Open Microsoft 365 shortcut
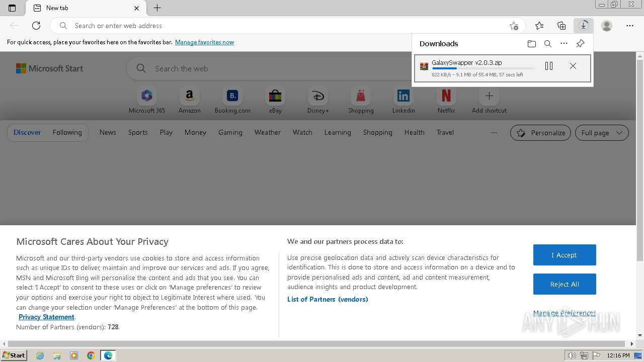 coord(146,101)
